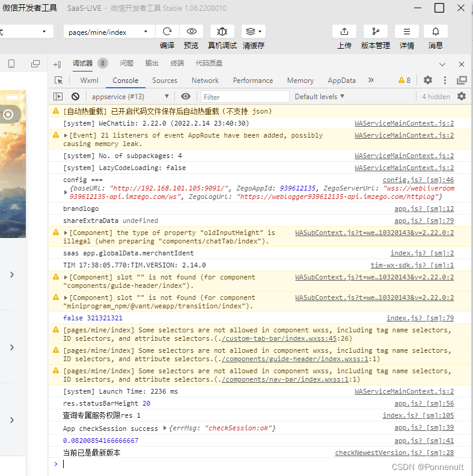Open config.js? [sm]:46 source link
The height and width of the screenshot is (476, 473).
(x=418, y=180)
